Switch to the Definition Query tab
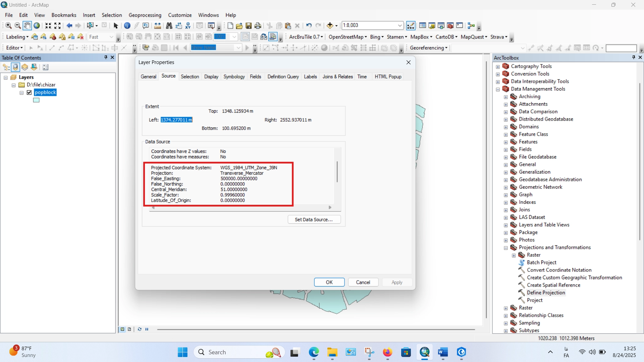 point(283,77)
